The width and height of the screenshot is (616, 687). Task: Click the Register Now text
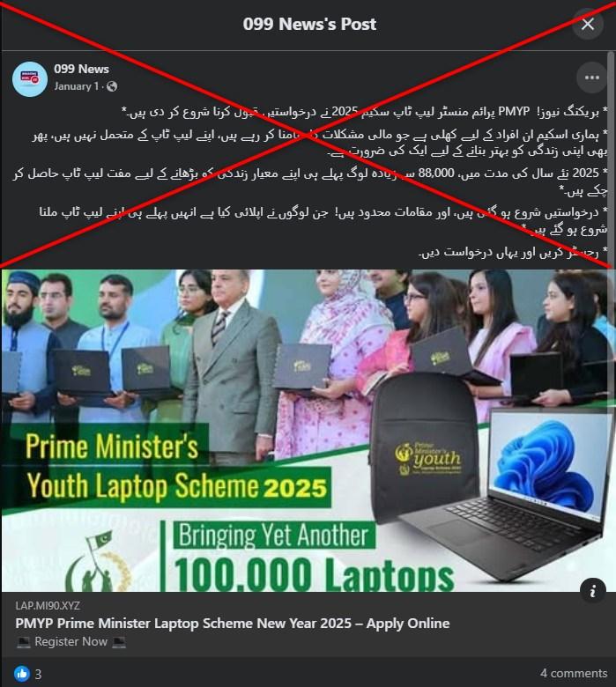(x=71, y=641)
